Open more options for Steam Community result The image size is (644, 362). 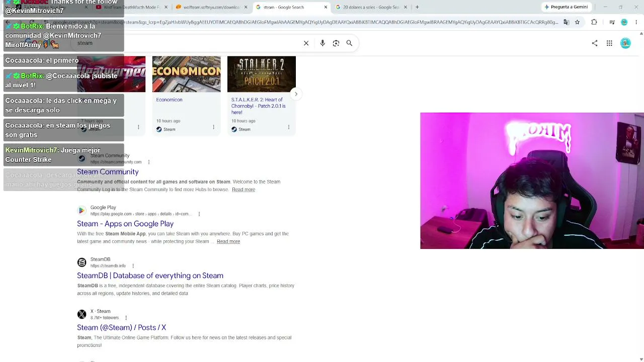[149, 162]
